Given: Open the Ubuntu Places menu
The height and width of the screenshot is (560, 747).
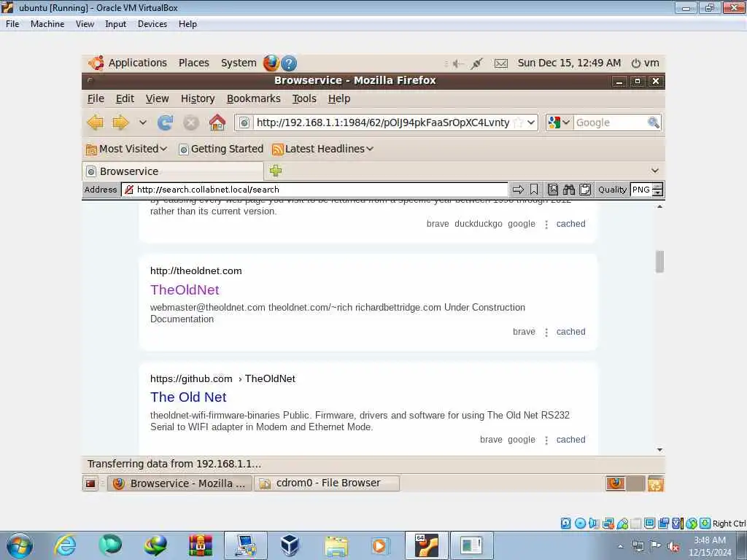Looking at the screenshot, I should click(194, 63).
